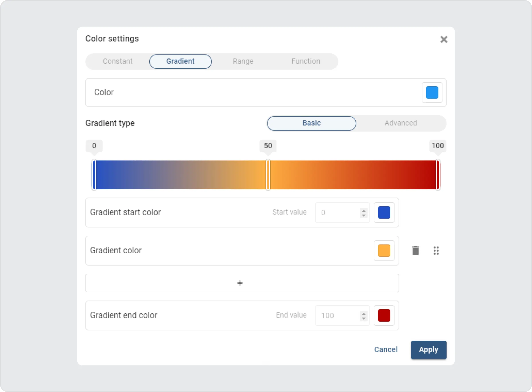Click the gradient bar handle at 50
Screen dimensions: 532x392
click(268, 175)
